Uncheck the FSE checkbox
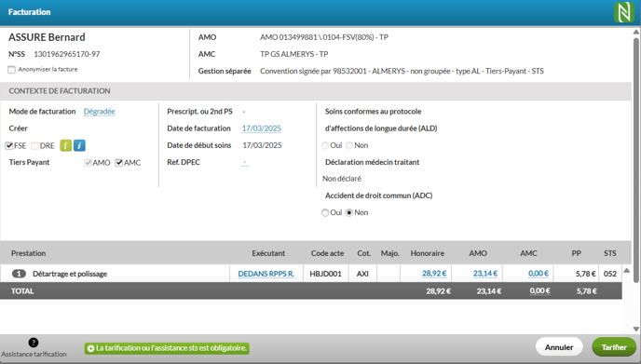Viewport: 641px width, 364px height. 9,146
